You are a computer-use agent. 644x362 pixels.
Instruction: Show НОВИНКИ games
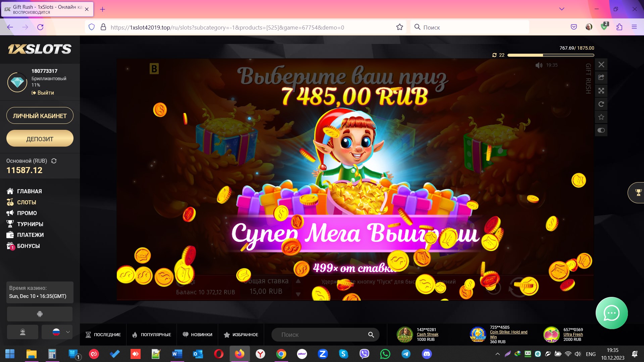click(197, 335)
